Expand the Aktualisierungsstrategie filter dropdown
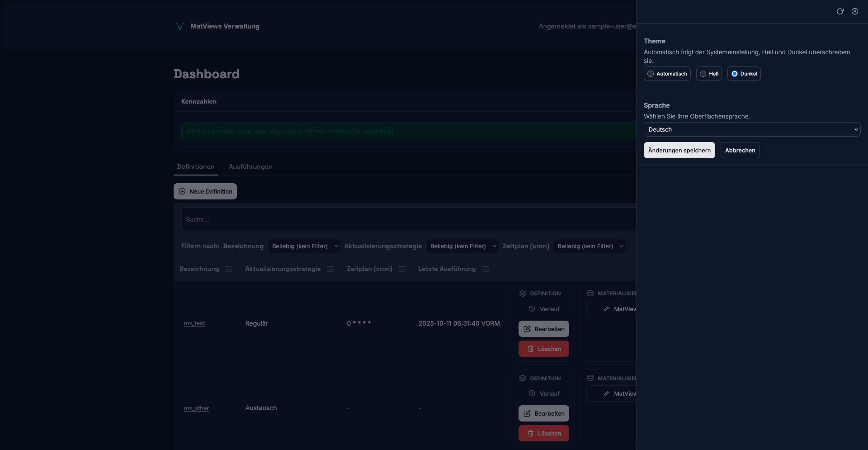The image size is (868, 450). (x=462, y=246)
